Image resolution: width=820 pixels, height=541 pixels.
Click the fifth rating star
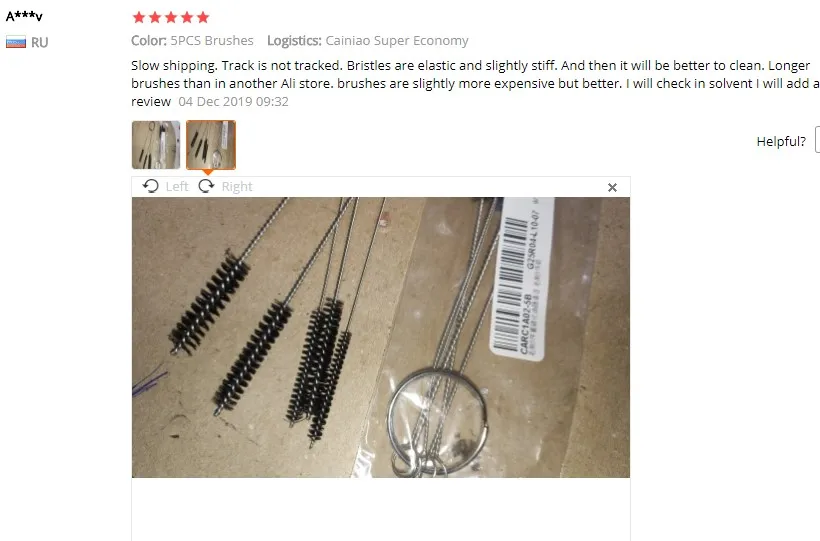point(203,17)
